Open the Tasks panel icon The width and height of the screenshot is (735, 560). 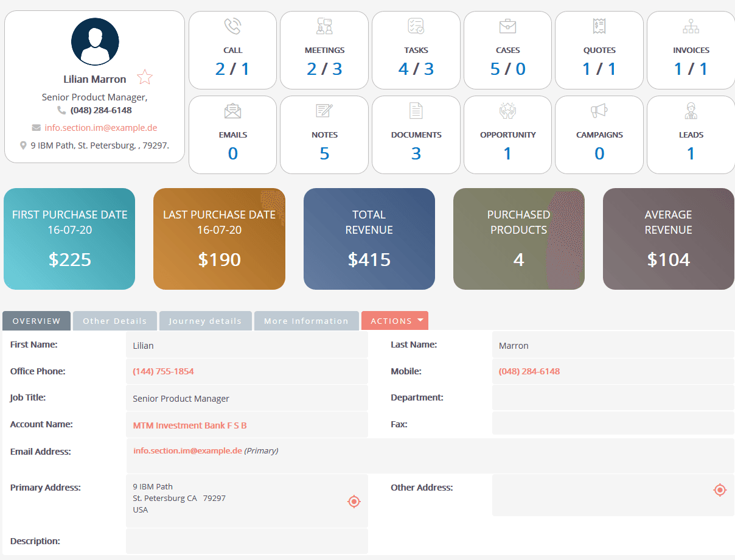(x=416, y=26)
